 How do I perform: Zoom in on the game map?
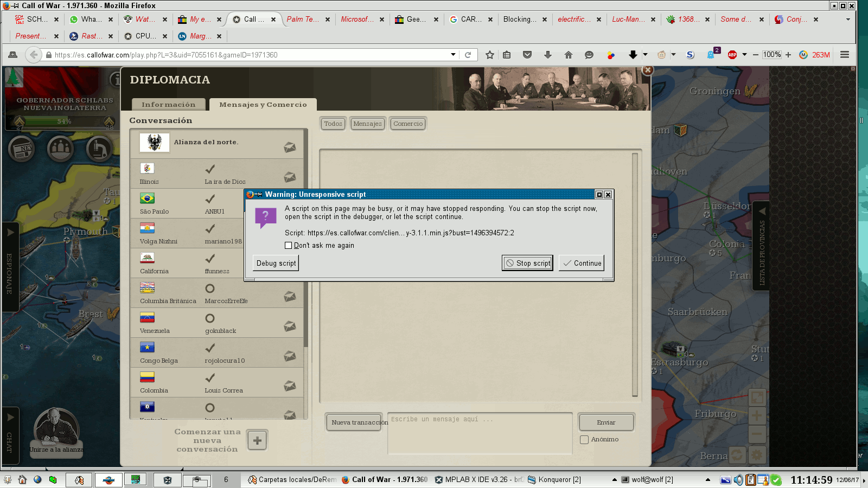point(757,416)
